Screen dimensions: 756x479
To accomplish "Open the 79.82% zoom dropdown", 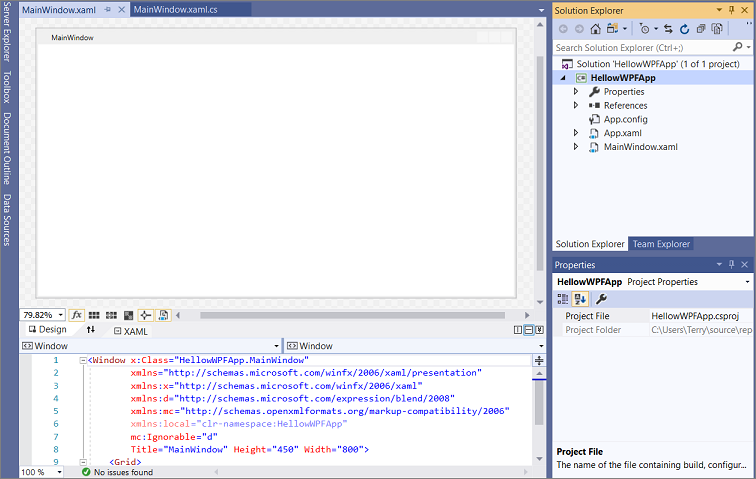I will 60,315.
